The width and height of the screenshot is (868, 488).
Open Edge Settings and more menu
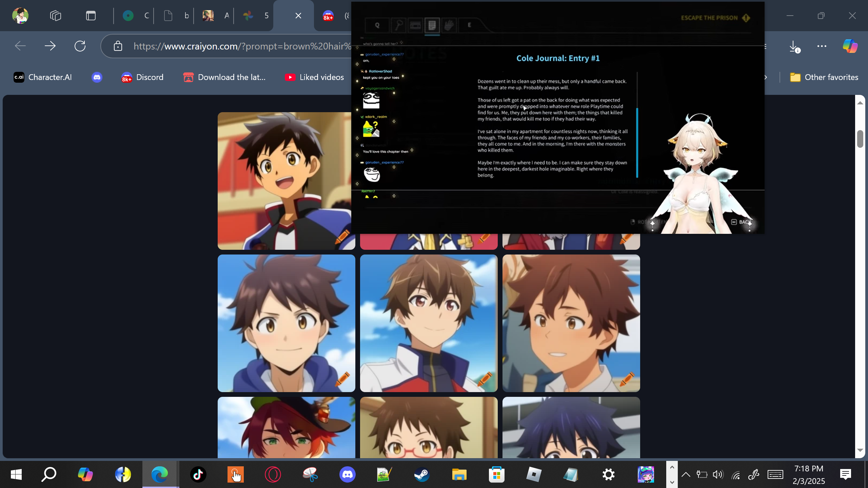[822, 46]
